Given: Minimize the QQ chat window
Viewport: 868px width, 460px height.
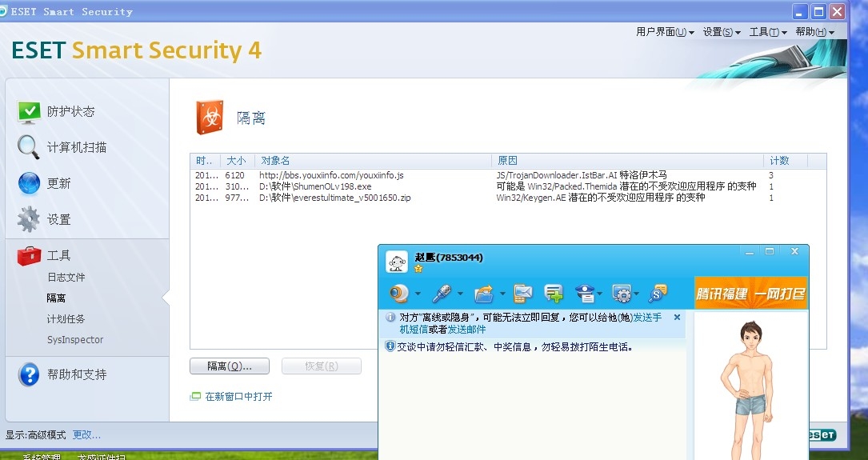Looking at the screenshot, I should click(x=750, y=252).
